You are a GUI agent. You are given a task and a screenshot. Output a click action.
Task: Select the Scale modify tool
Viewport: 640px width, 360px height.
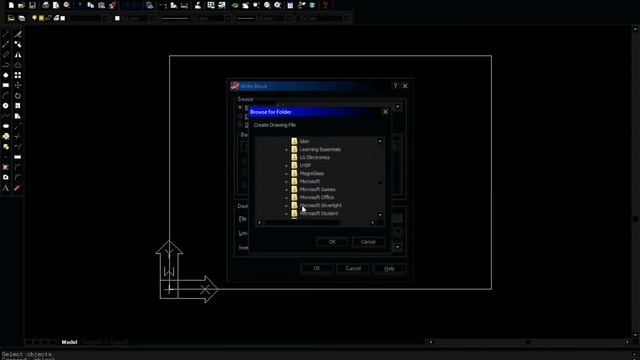click(18, 106)
